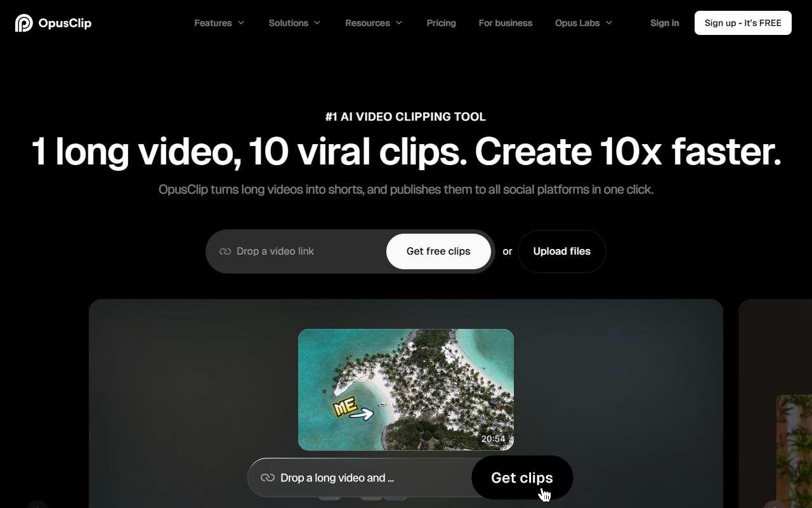The width and height of the screenshot is (812, 508).
Task: Expand the Opus Labs dropdown chevron
Action: 609,23
